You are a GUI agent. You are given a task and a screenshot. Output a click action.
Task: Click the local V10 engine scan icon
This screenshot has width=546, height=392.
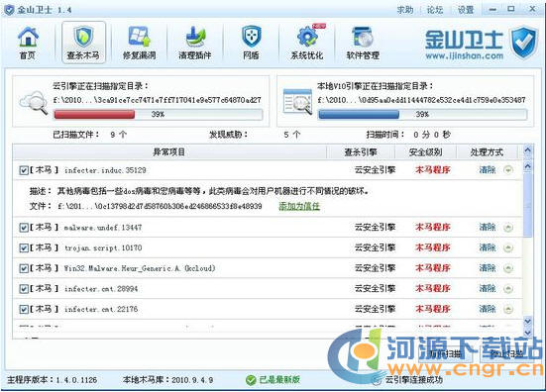(297, 101)
